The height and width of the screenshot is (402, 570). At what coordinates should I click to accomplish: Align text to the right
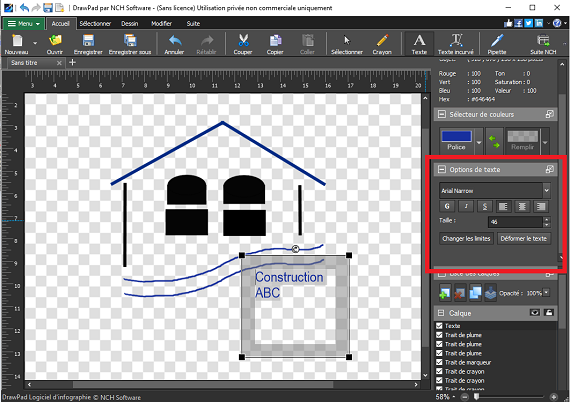[x=541, y=206]
